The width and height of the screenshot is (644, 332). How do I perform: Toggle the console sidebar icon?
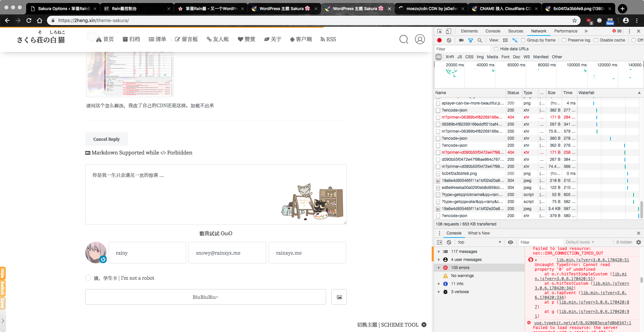[439, 242]
